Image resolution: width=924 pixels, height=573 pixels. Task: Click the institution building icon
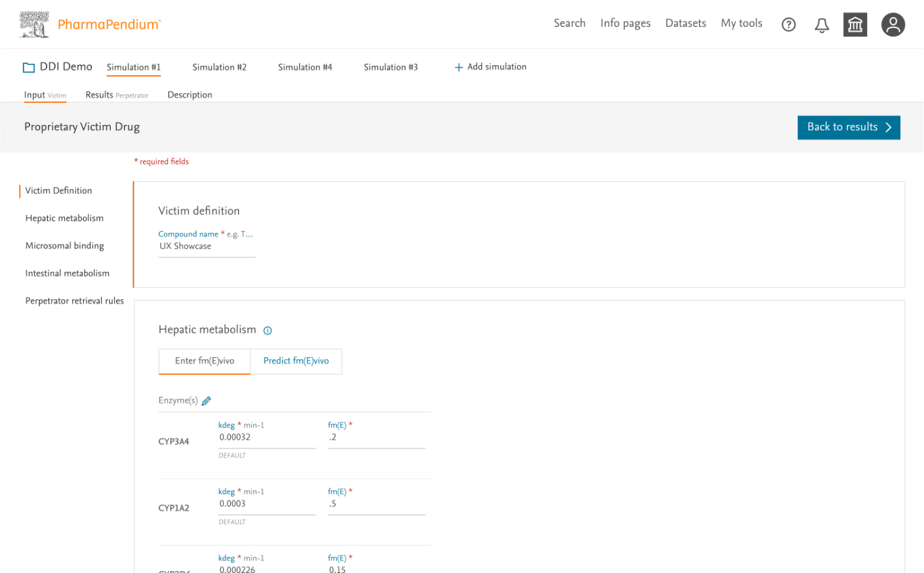(x=855, y=25)
